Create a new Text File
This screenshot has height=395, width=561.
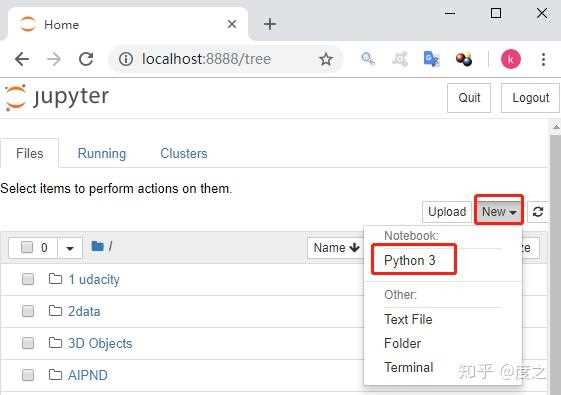click(408, 319)
